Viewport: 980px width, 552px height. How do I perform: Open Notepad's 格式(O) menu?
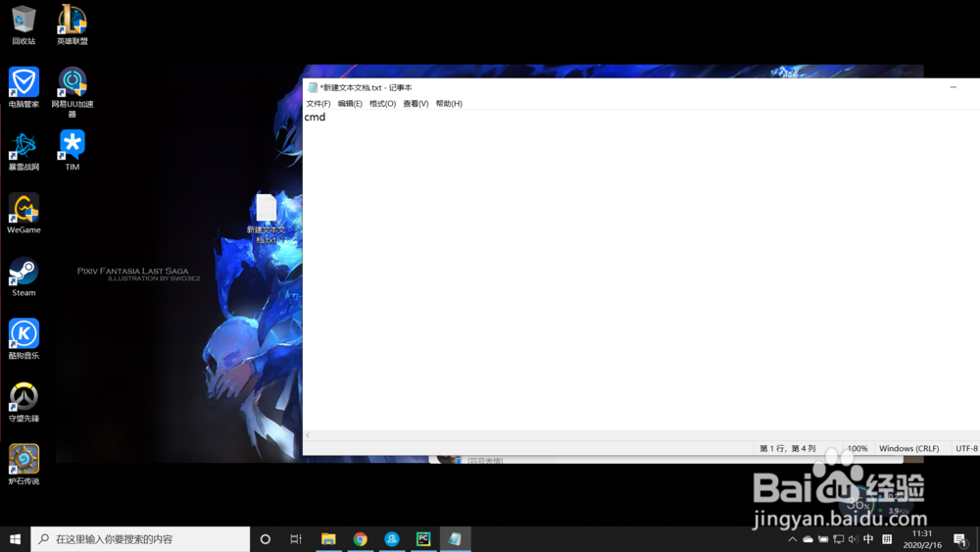pyautogui.click(x=382, y=104)
